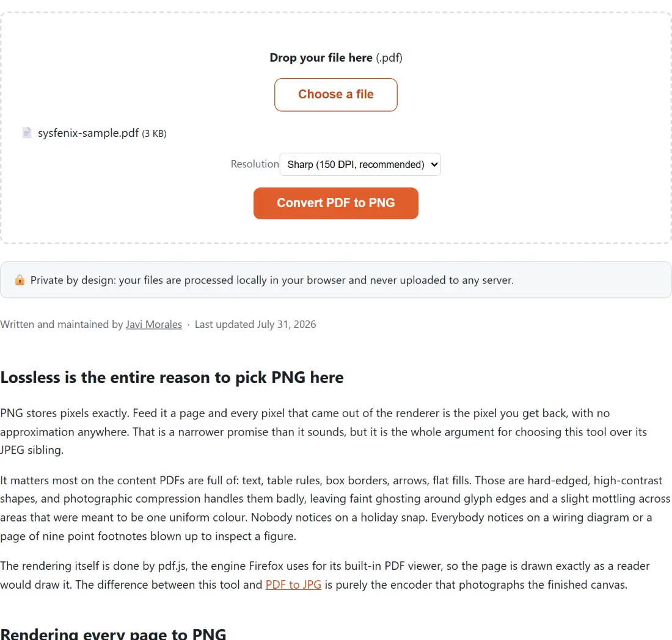The height and width of the screenshot is (640, 672).
Task: Click the chevron arrow of the Resolution select
Action: 434,164
